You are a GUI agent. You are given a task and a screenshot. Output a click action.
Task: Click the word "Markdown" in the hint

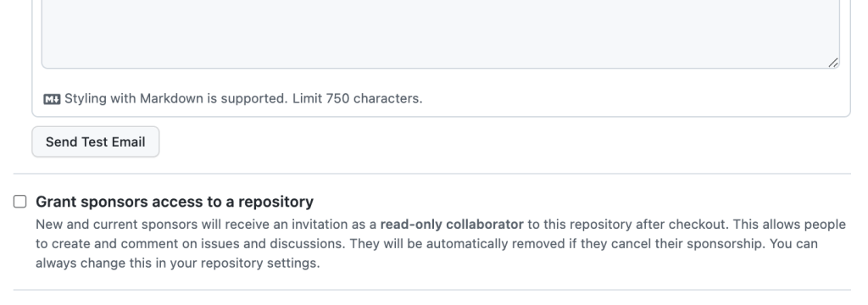(171, 98)
